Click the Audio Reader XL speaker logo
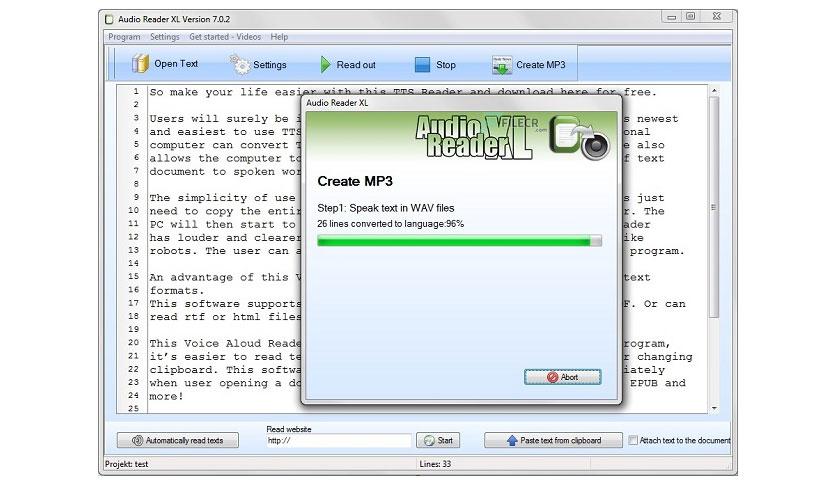The height and width of the screenshot is (484, 836). (x=580, y=138)
